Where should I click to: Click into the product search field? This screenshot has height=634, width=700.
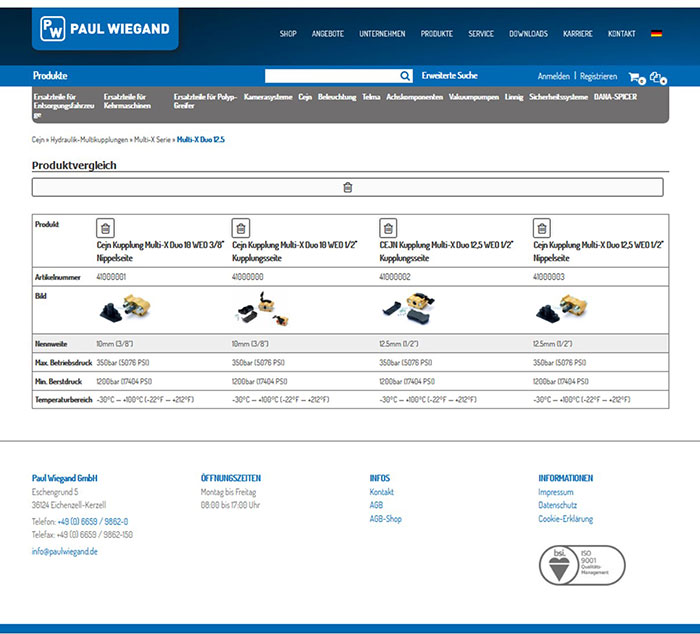[331, 76]
